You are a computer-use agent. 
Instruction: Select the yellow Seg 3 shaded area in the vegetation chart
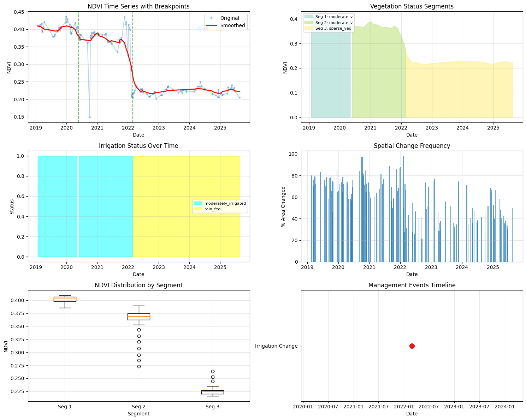coord(459,90)
